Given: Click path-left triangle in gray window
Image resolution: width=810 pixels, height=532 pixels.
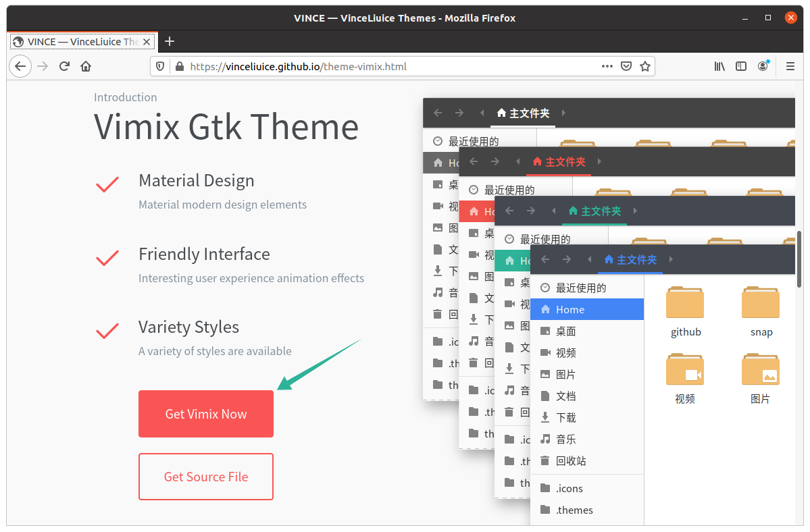Looking at the screenshot, I should click(482, 113).
